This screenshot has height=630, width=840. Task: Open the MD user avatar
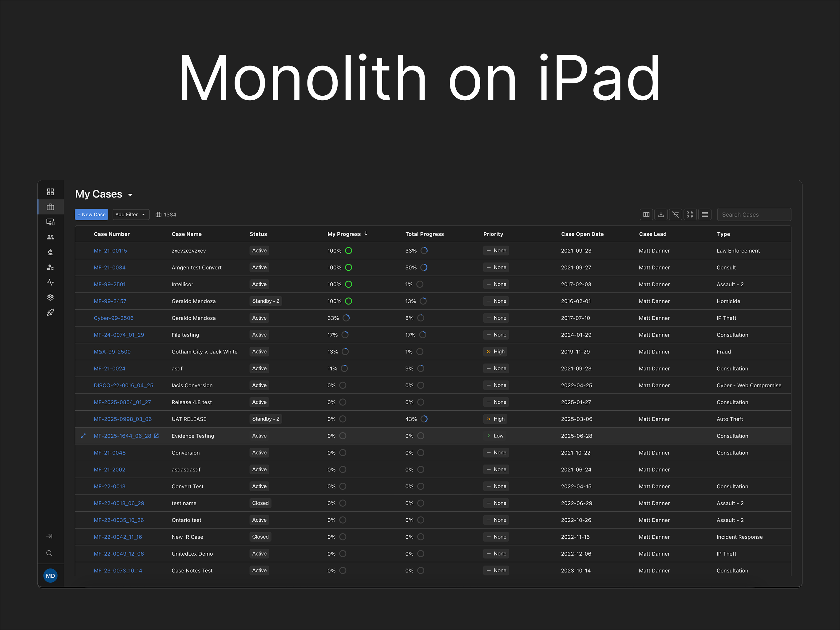pyautogui.click(x=50, y=576)
